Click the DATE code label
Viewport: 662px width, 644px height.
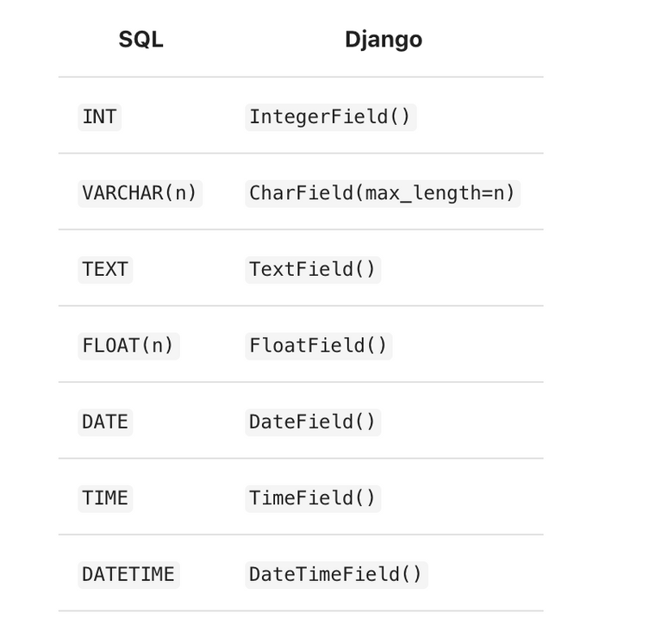point(105,422)
